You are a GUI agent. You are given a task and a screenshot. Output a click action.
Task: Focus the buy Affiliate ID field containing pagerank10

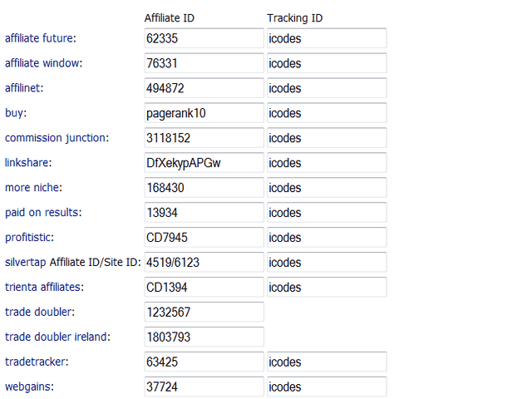click(204, 113)
